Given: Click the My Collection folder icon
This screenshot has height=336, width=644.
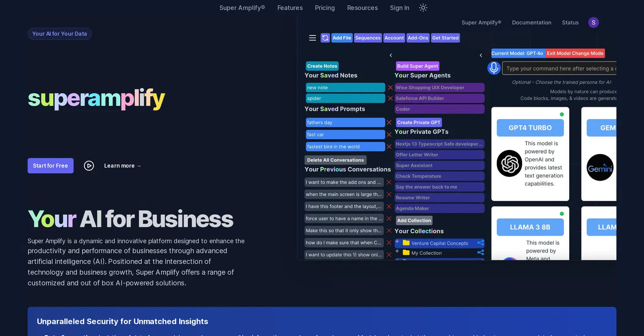Looking at the screenshot, I should [406, 252].
